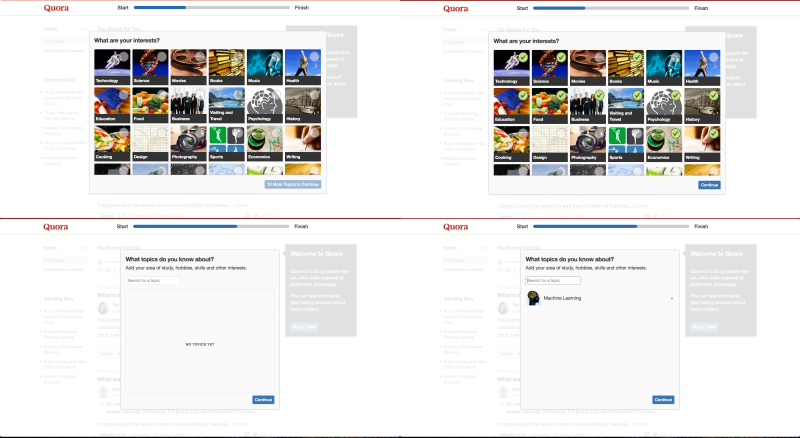800x438 pixels.
Task: Uncheck the Psychology checkmark in the top-right grid
Action: click(x=676, y=95)
